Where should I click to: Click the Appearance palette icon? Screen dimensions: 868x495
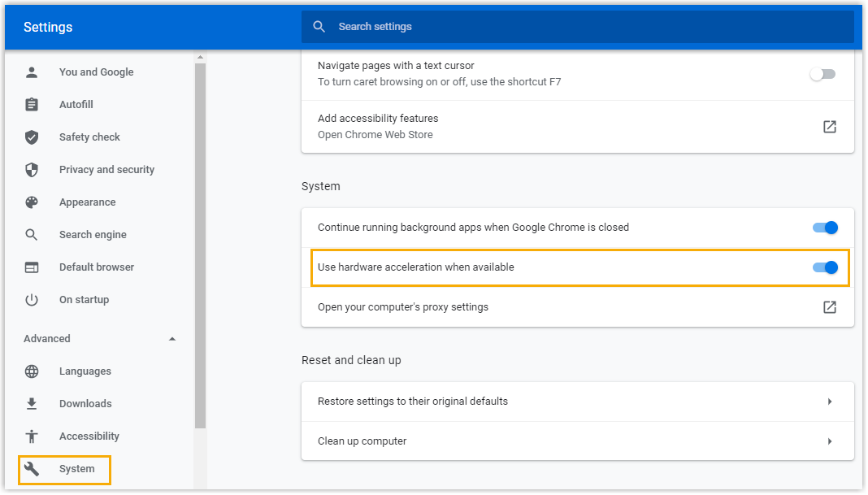[x=32, y=202]
